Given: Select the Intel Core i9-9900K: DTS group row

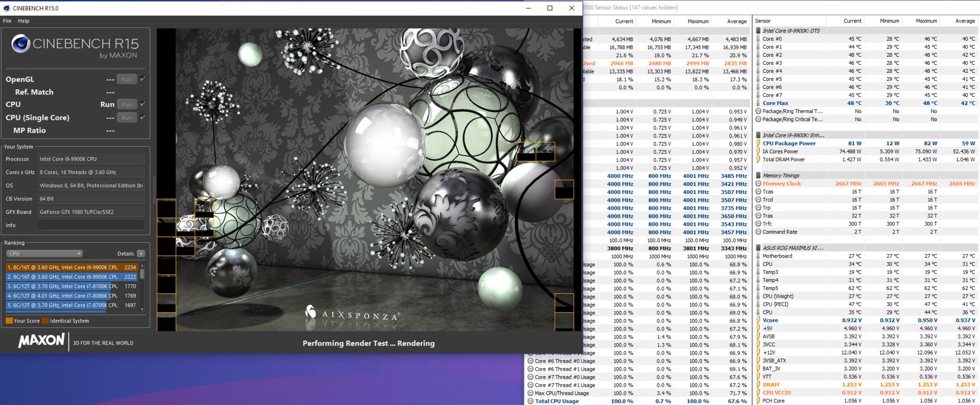Looking at the screenshot, I should 866,30.
